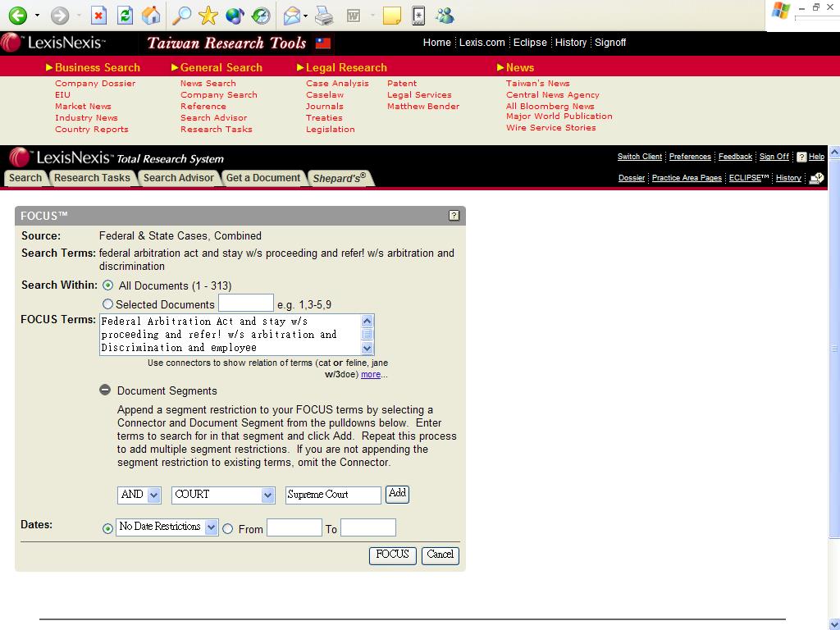Open Media panel via globe-and-note icon
Viewport: 840px width, 630px height.
click(235, 16)
